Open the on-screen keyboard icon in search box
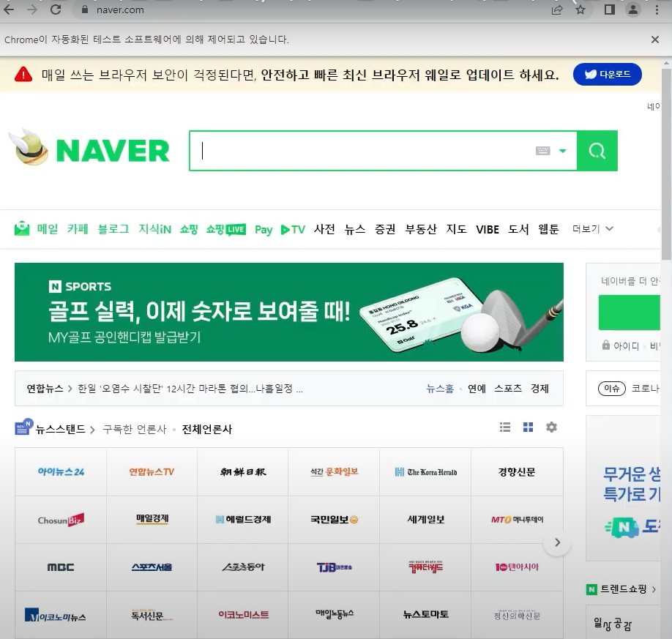 click(x=543, y=151)
